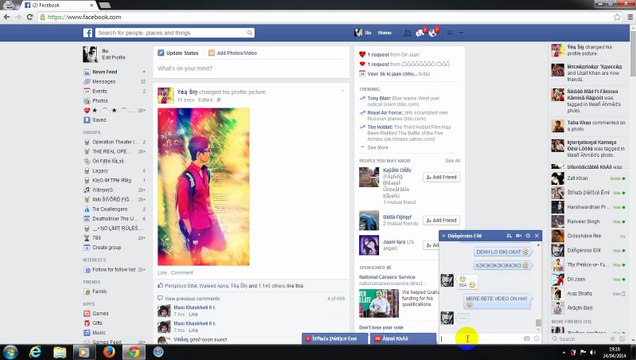Screen dimensions: 636x360
Task: Open Messages in left sidebar
Action: click(x=104, y=81)
